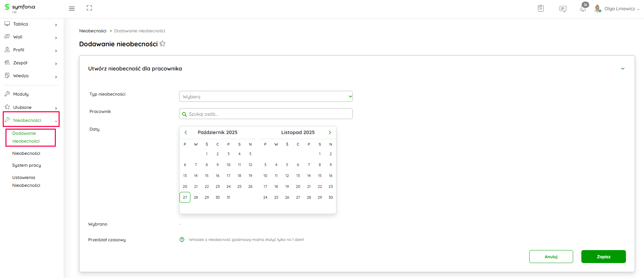
Task: Go to Ustawienia Nieobecności
Action: click(x=26, y=181)
